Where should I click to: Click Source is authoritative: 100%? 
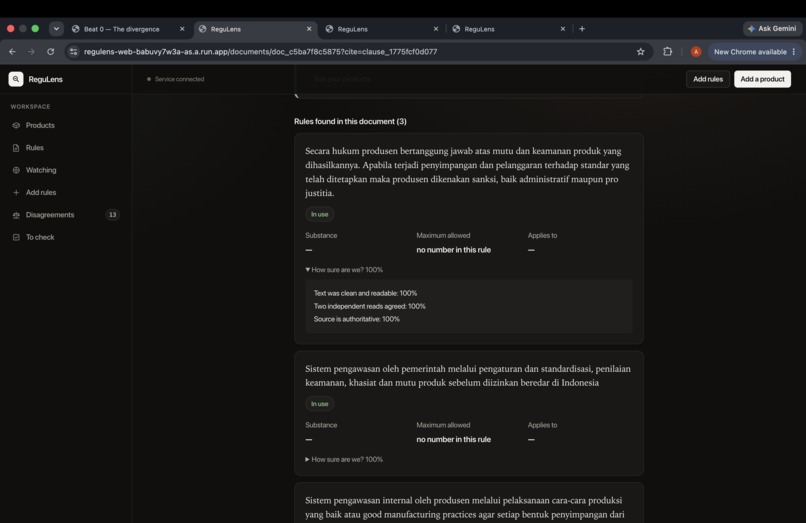tap(357, 319)
